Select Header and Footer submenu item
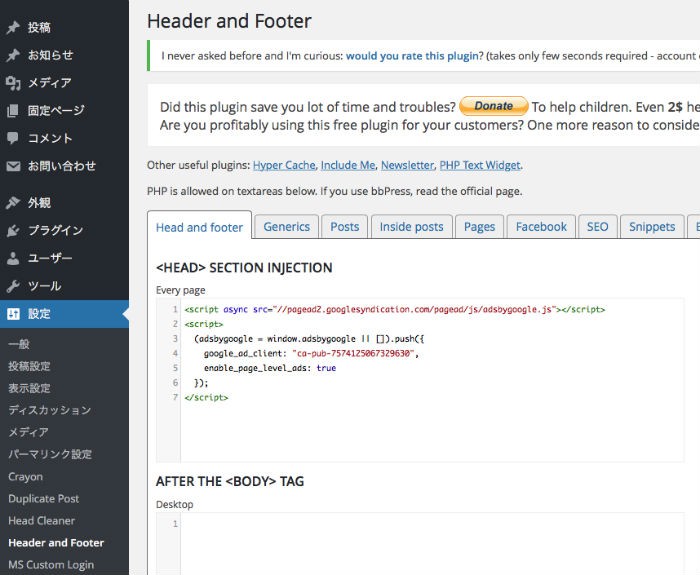Viewport: 700px width, 575px height. click(x=56, y=542)
